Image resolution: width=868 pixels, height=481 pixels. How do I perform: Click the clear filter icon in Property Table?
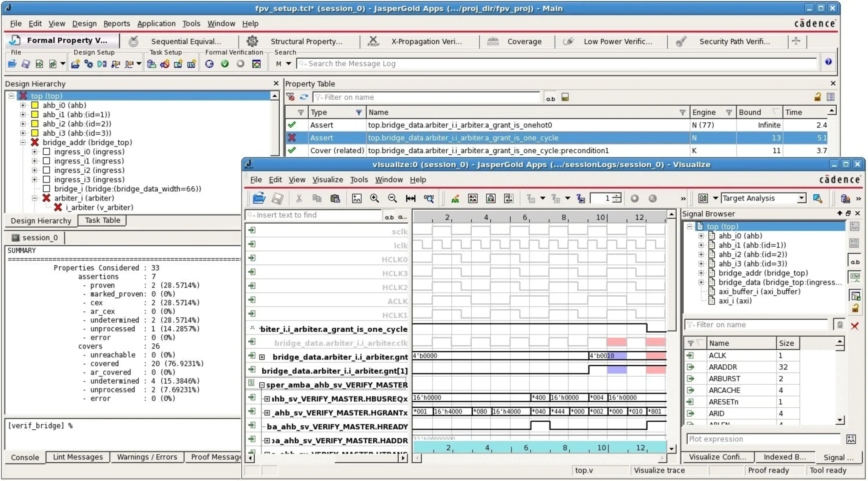[x=291, y=97]
